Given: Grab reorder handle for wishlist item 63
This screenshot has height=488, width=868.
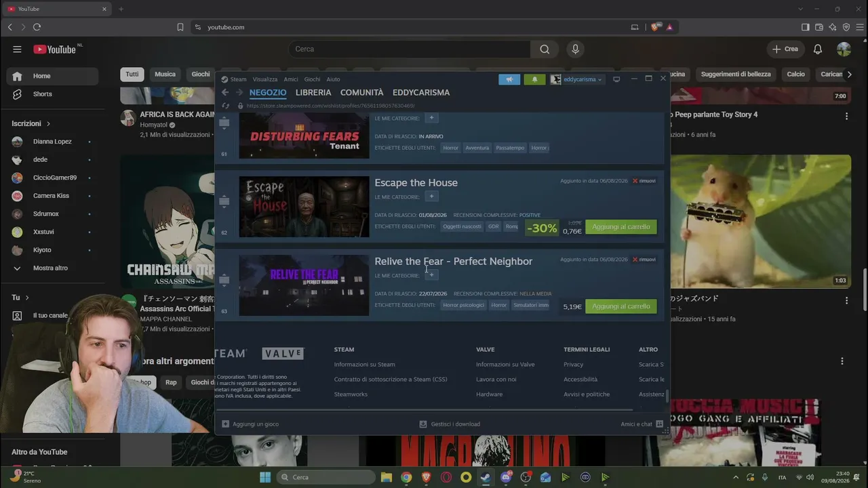Looking at the screenshot, I should tap(224, 280).
